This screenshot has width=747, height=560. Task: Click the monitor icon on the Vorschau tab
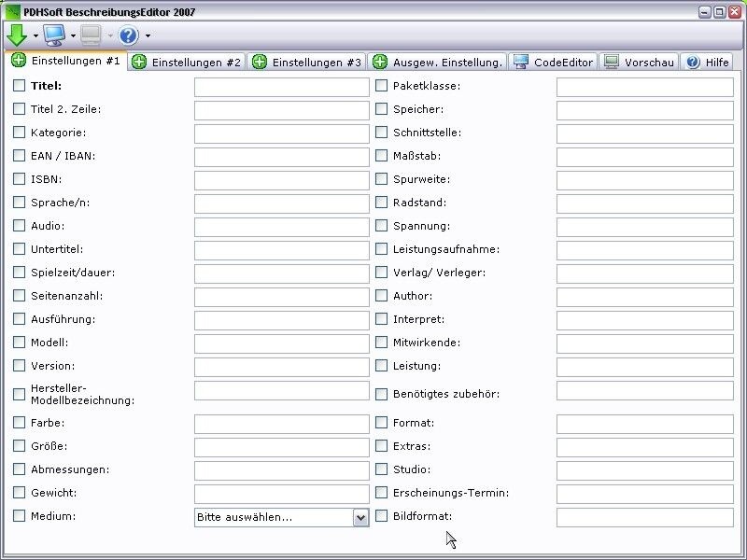click(x=611, y=62)
